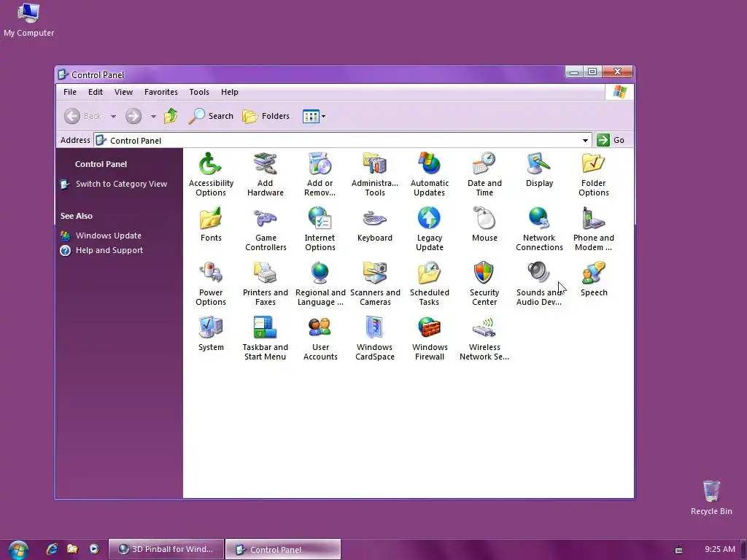Click the system tray clock

[x=720, y=549]
